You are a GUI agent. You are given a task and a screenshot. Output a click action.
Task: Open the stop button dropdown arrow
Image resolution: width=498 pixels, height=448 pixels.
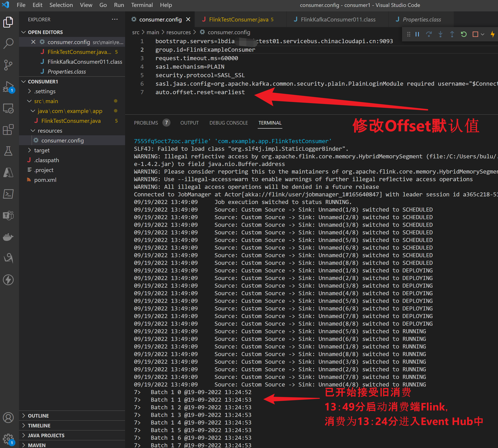click(x=483, y=34)
